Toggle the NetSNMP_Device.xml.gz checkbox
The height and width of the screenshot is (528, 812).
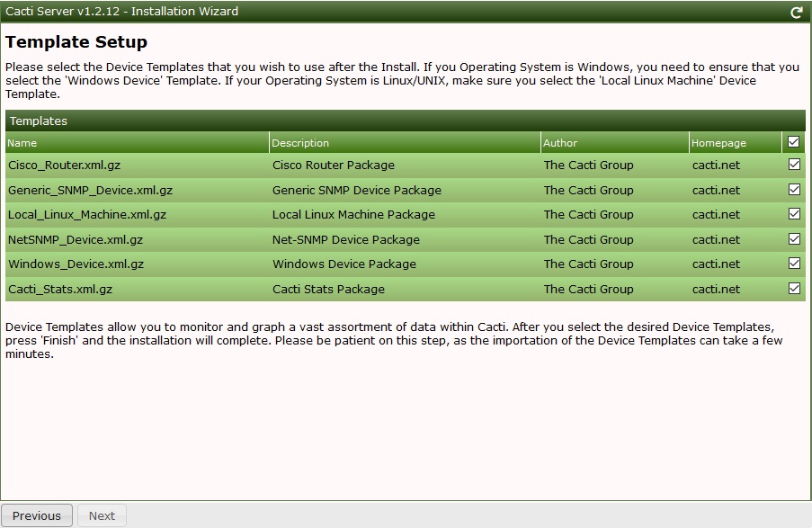794,238
